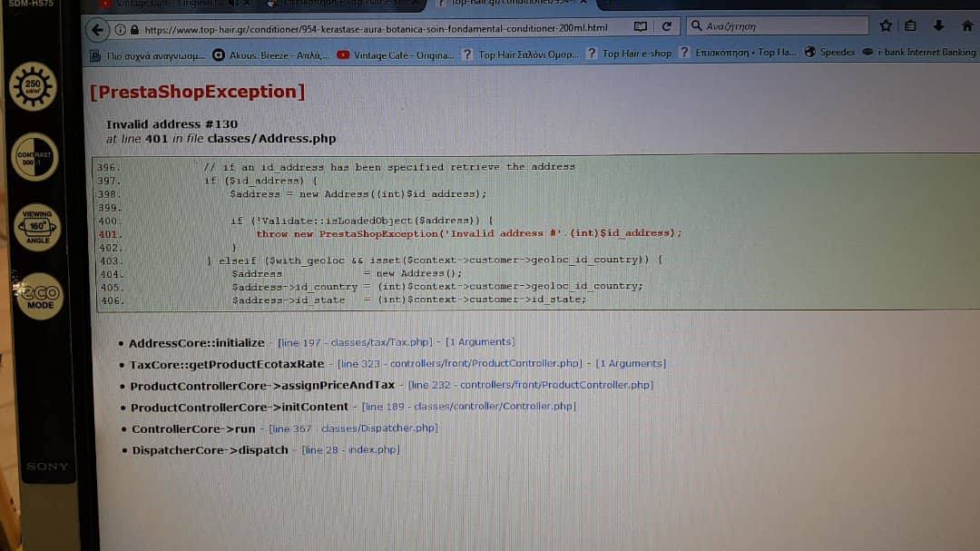980x551 pixels.
Task: Click AddressCore::initialize trace entry
Action: coord(196,343)
